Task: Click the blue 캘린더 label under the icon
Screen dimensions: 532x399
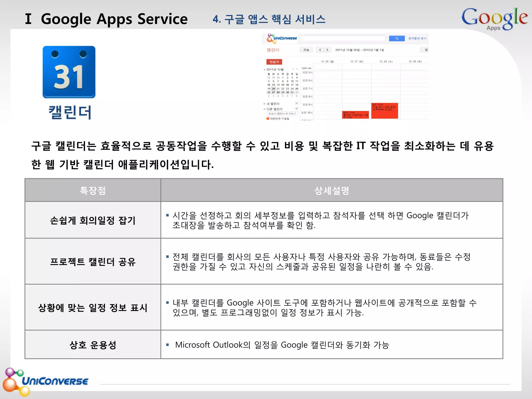Action: 70,112
